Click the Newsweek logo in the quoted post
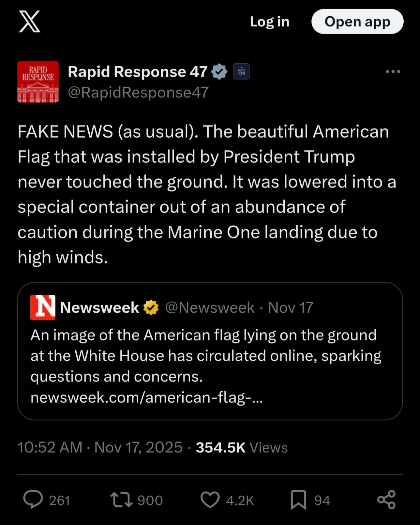This screenshot has width=420, height=525. click(43, 307)
